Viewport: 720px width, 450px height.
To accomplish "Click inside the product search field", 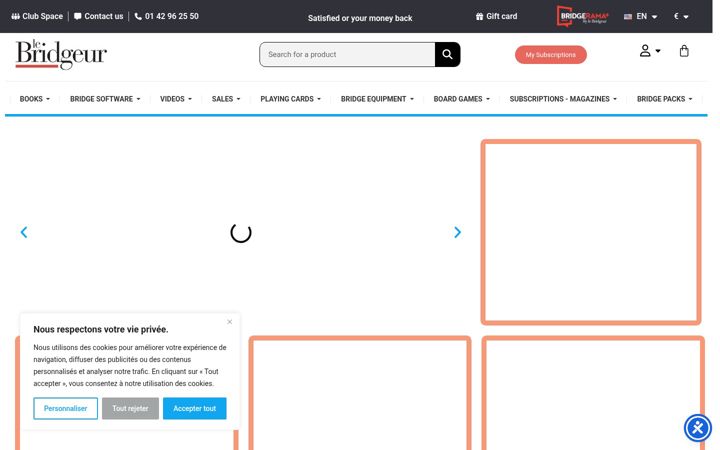I will click(x=347, y=55).
